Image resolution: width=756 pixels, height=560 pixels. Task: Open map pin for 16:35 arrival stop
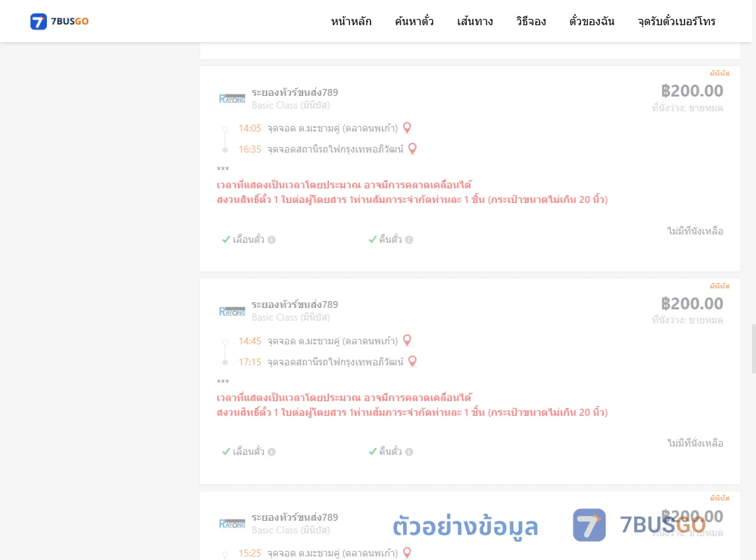[x=412, y=148]
